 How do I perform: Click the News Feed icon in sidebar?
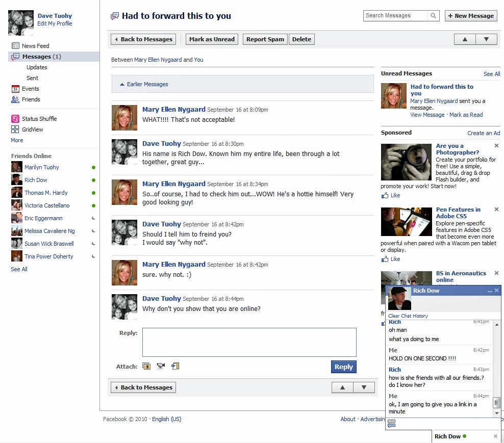tap(15, 45)
